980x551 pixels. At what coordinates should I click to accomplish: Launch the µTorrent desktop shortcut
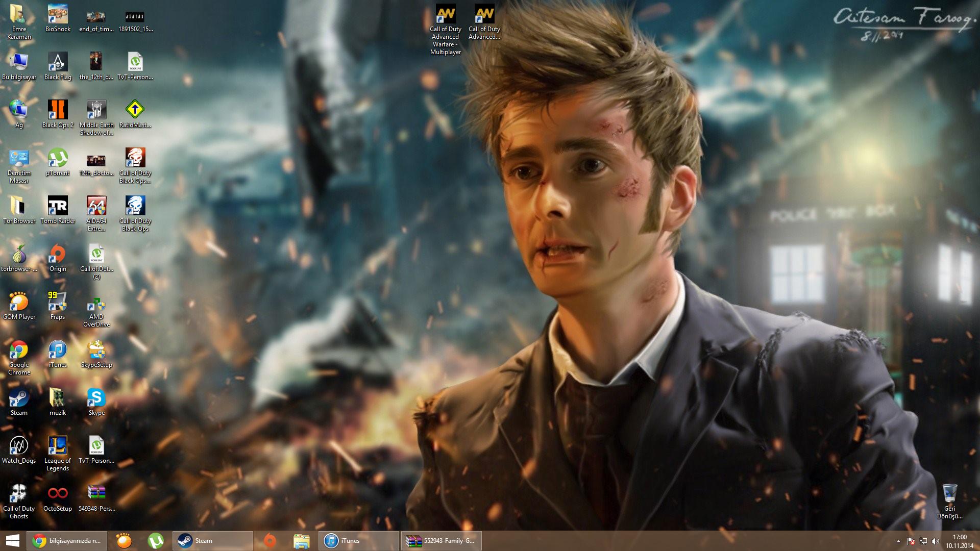tap(58, 162)
